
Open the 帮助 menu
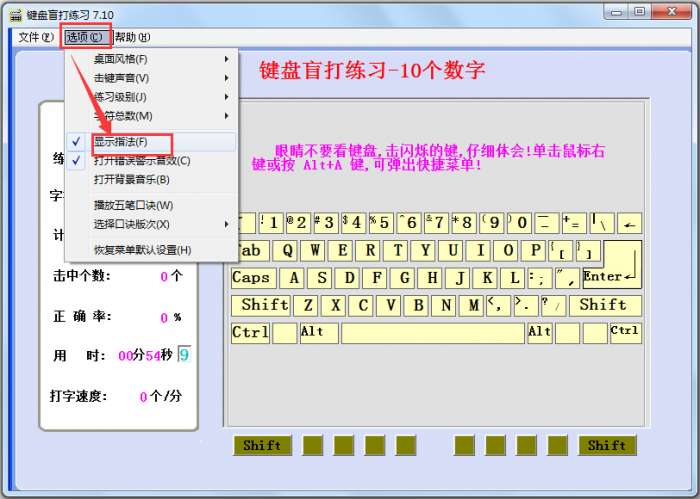(x=132, y=37)
